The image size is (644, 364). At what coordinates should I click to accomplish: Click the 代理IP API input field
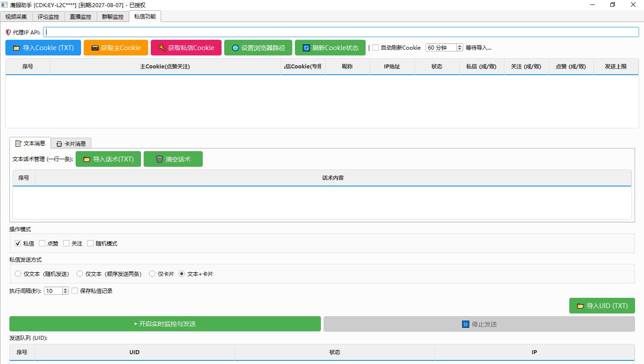click(341, 32)
